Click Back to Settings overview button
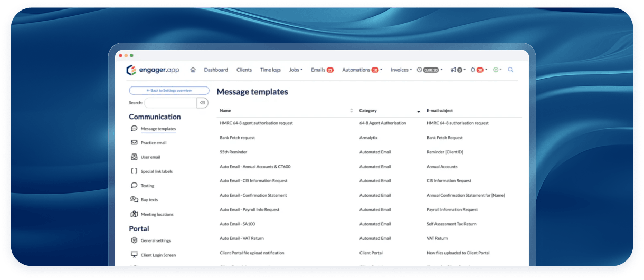This screenshot has width=644, height=280. [169, 91]
